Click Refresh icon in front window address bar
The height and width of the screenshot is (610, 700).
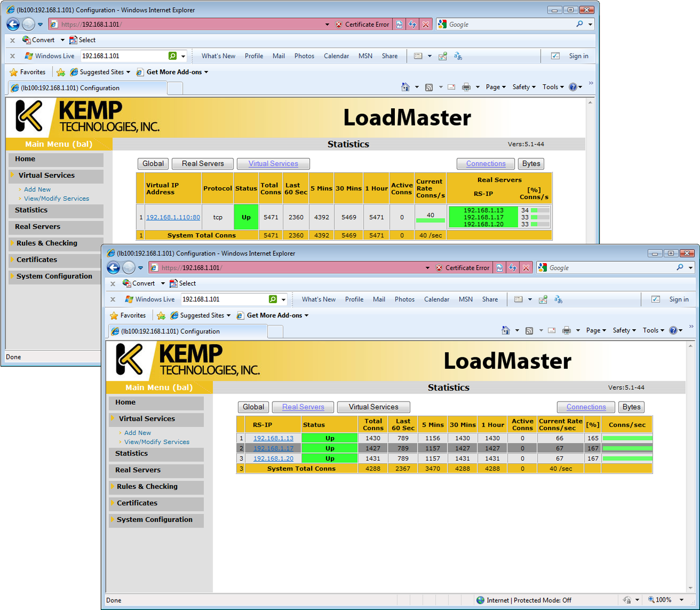point(512,268)
